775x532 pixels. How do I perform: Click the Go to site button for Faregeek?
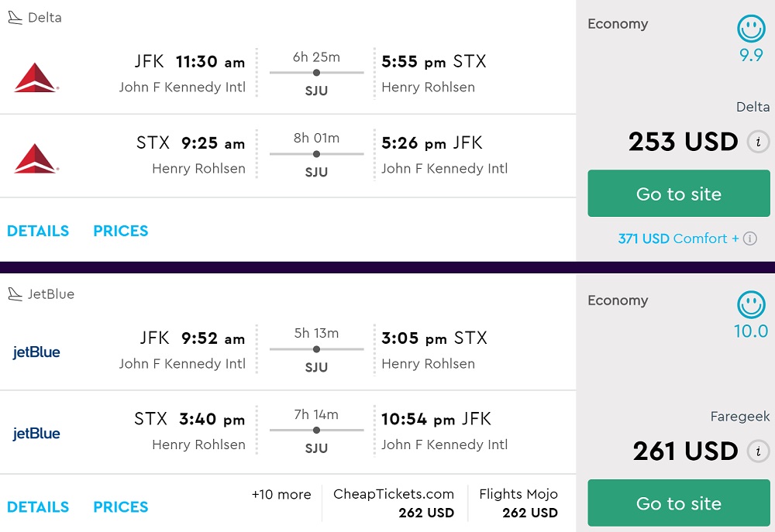click(x=679, y=503)
